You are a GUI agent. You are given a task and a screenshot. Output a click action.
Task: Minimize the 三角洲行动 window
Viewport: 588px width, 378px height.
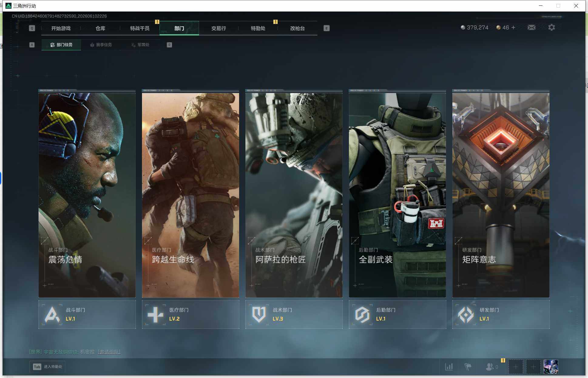541,6
